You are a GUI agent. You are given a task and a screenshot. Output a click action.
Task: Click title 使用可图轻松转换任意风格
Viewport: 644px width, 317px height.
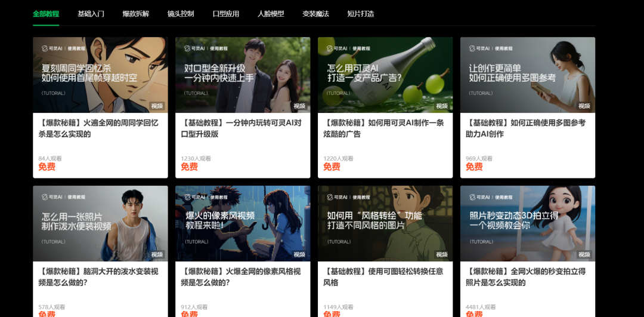click(383, 277)
